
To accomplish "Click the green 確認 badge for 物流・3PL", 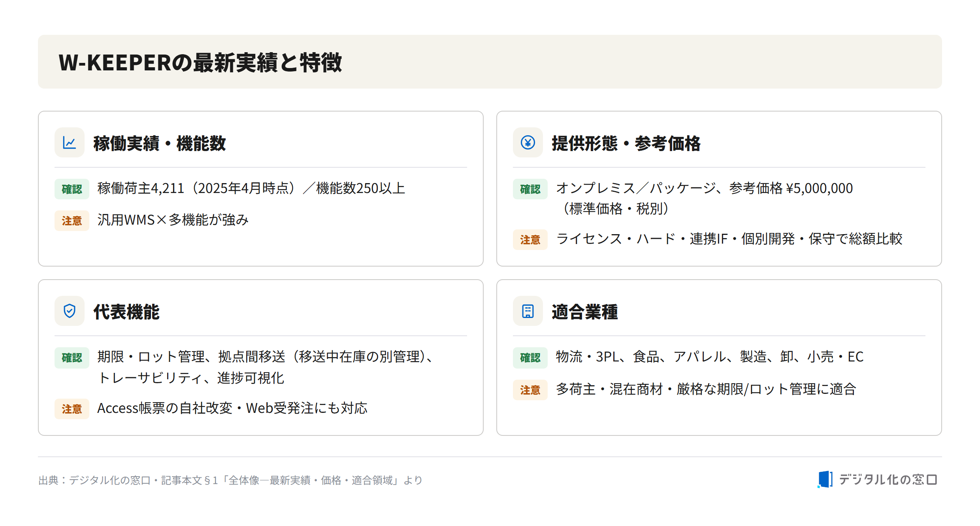I will pos(530,358).
